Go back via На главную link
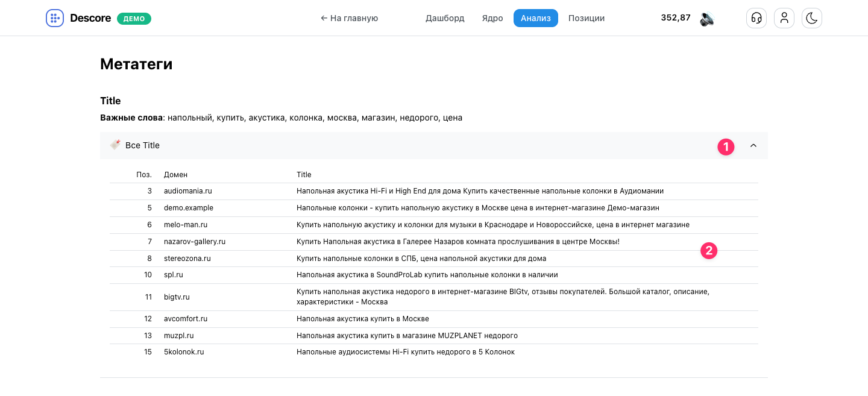Screen dimensions: 868x396 pos(350,18)
